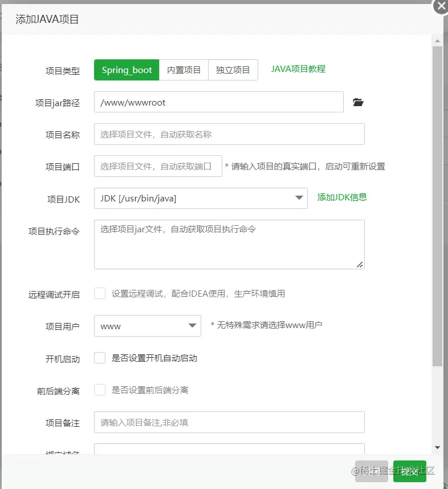Click the textarea resize handle corner

(x=360, y=265)
